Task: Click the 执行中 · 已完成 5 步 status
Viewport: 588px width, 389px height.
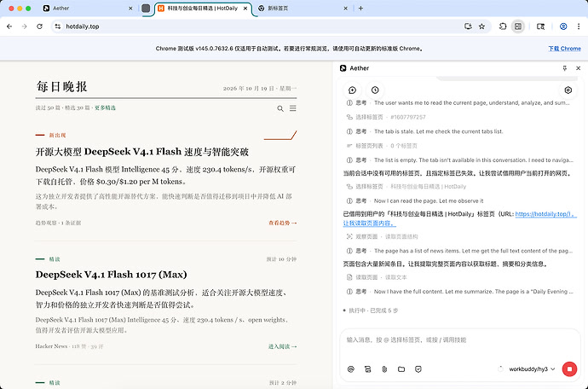Action: [371, 311]
